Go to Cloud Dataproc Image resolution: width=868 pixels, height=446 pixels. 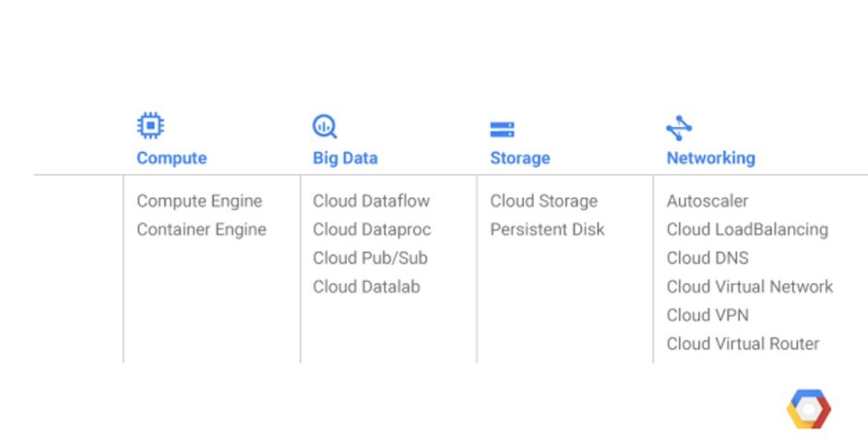(x=372, y=229)
